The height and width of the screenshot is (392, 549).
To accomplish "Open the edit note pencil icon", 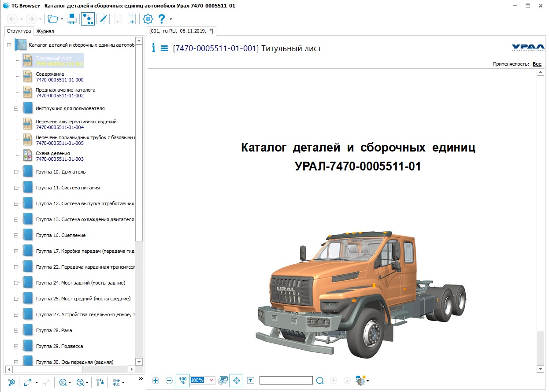I will coord(102,19).
